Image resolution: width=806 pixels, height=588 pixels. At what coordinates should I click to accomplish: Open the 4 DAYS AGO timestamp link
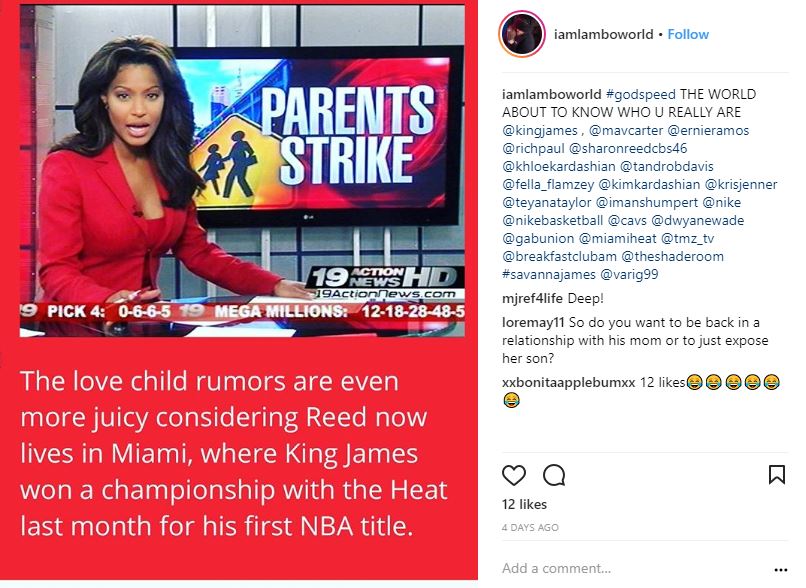coord(530,528)
